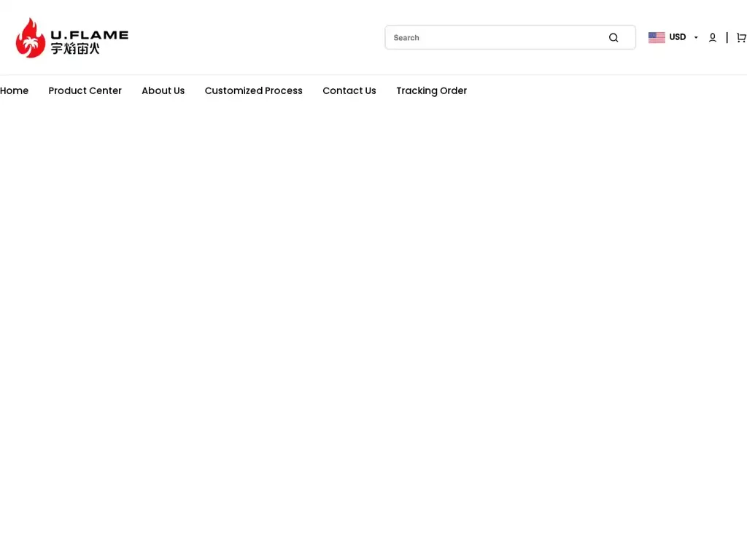
Task: Go to Tracking Order
Action: pos(431,90)
